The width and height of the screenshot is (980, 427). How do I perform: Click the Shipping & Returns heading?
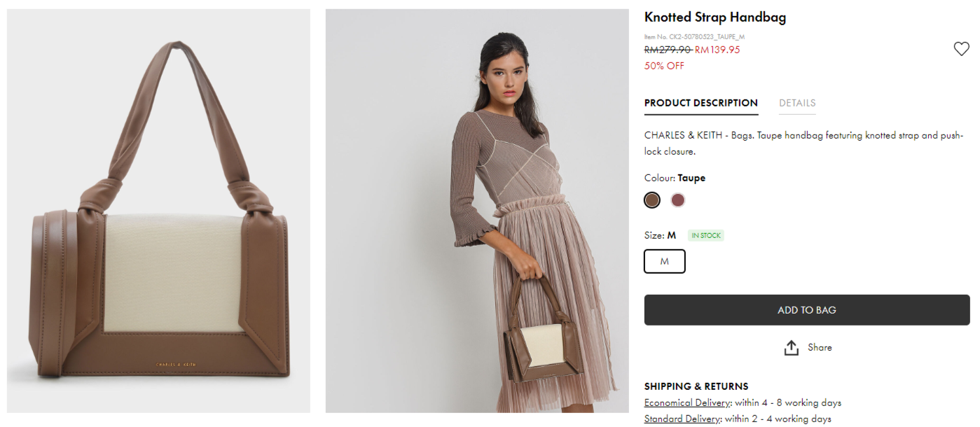click(x=696, y=386)
